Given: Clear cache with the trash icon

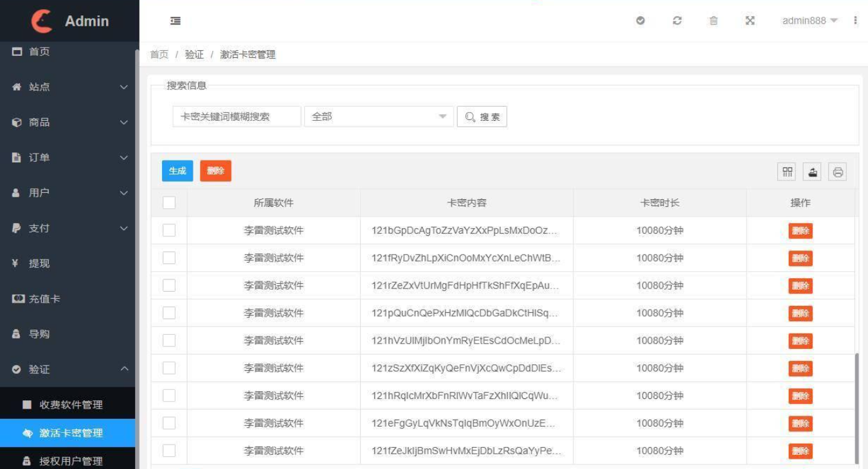Looking at the screenshot, I should click(714, 21).
